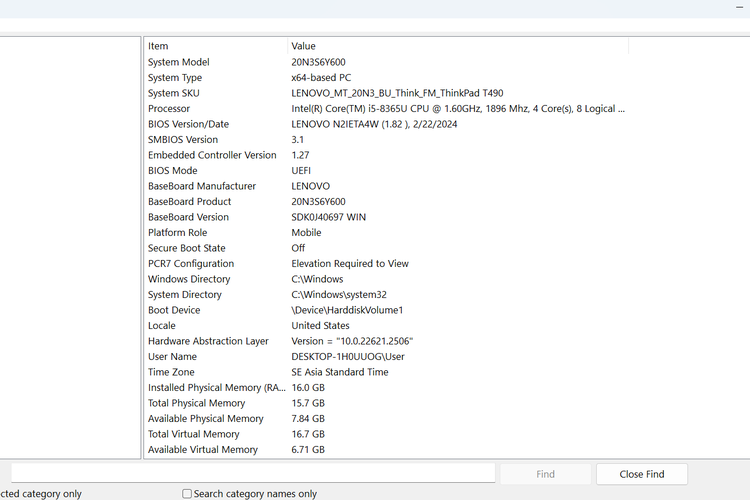Click the Find button
This screenshot has height=500, width=750.
click(x=545, y=474)
